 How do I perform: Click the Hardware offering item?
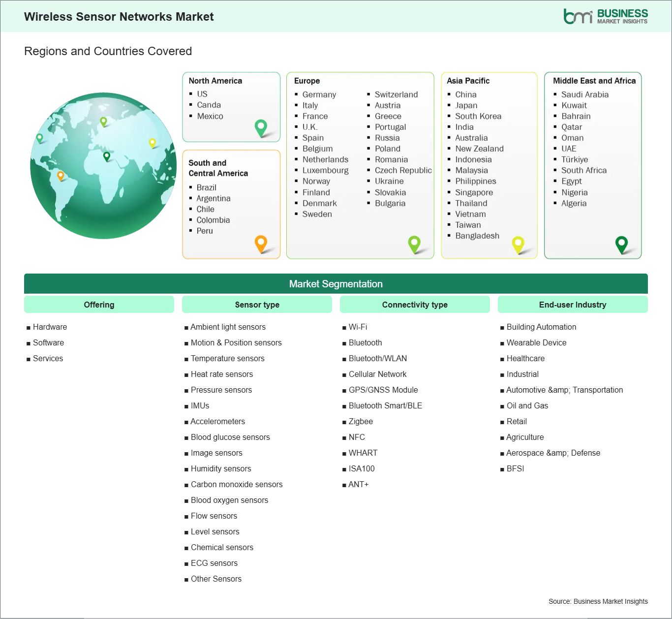click(x=50, y=327)
